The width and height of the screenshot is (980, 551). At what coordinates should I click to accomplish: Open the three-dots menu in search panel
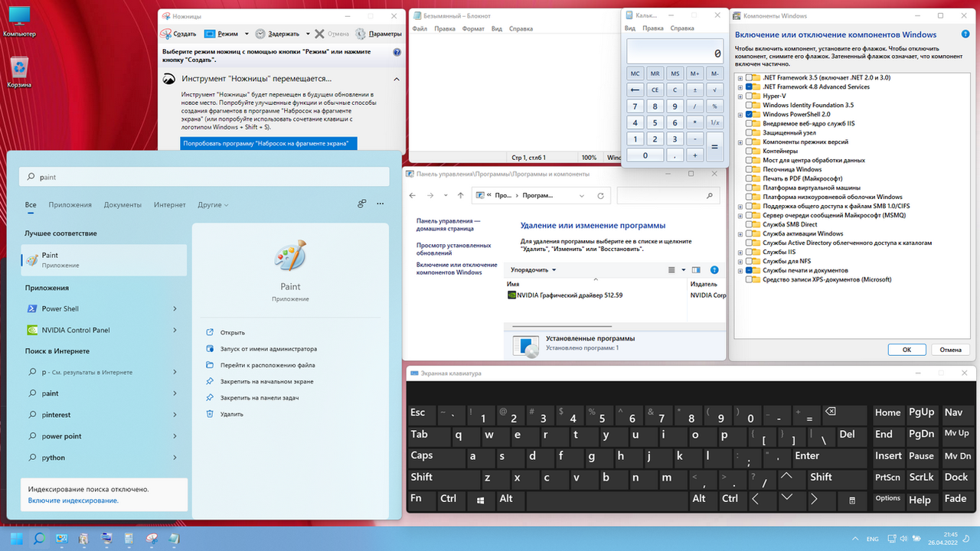click(x=381, y=204)
